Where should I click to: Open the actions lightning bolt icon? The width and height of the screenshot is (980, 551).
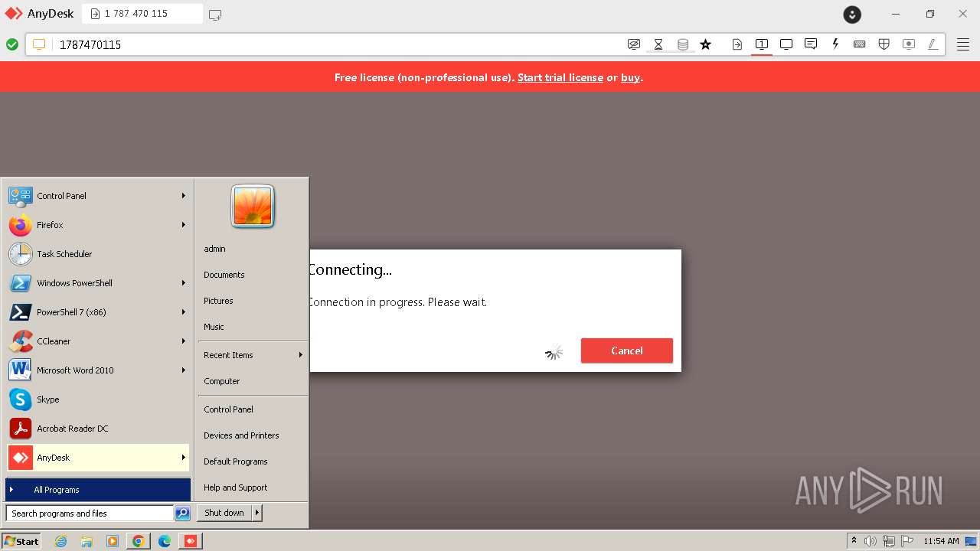[x=835, y=44]
